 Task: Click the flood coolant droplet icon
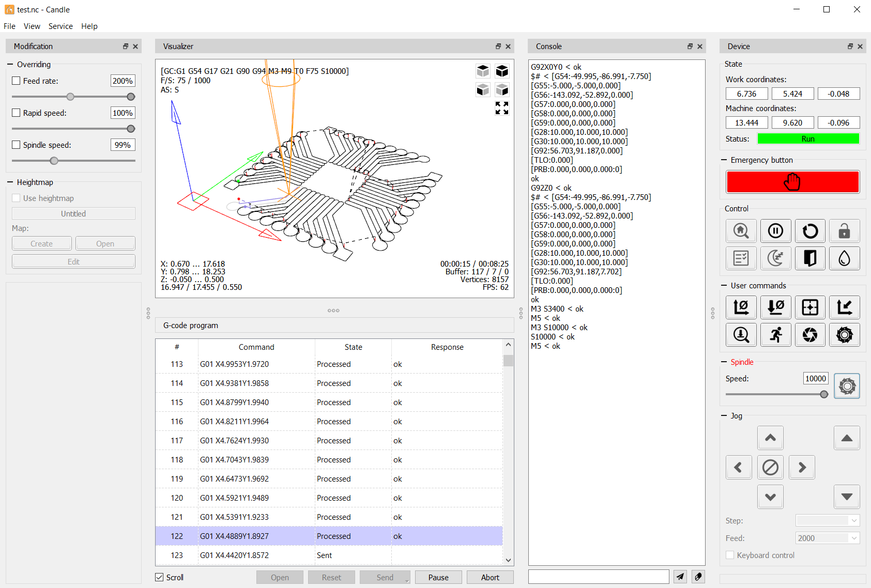click(x=844, y=258)
